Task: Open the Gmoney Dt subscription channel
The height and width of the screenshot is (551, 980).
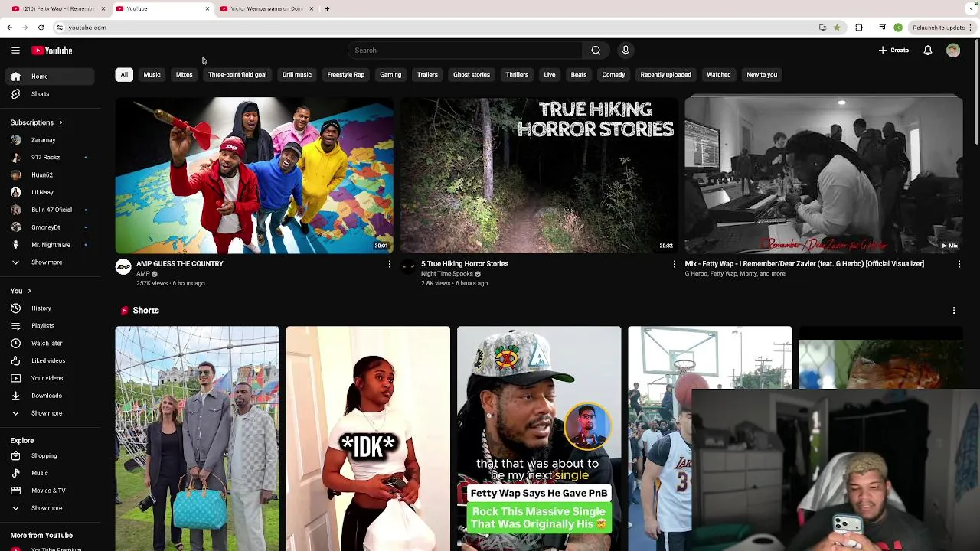Action: click(x=51, y=227)
